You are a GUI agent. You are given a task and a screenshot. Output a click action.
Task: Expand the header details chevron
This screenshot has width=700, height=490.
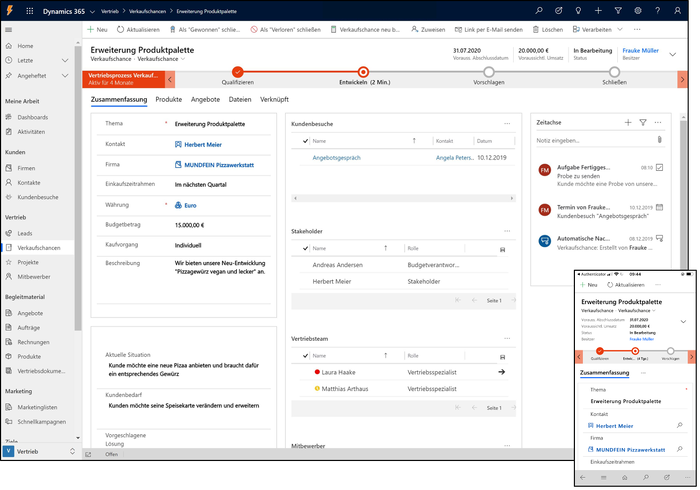pyautogui.click(x=672, y=54)
